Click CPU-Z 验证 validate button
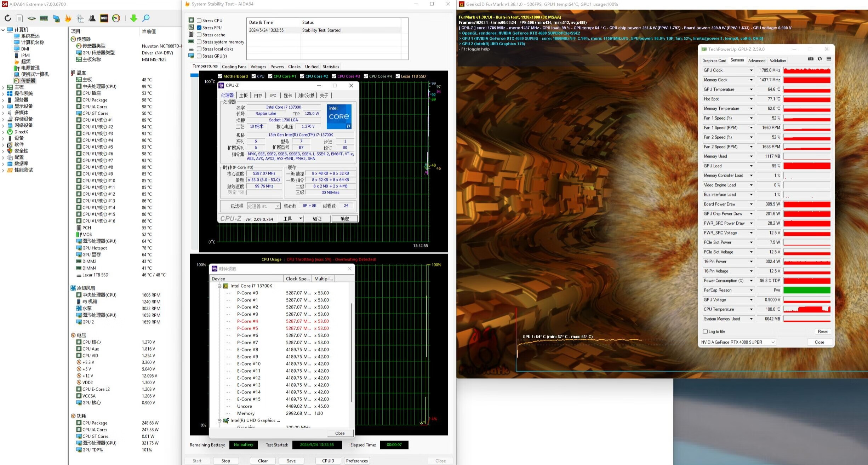The height and width of the screenshot is (465, 868). pos(317,219)
